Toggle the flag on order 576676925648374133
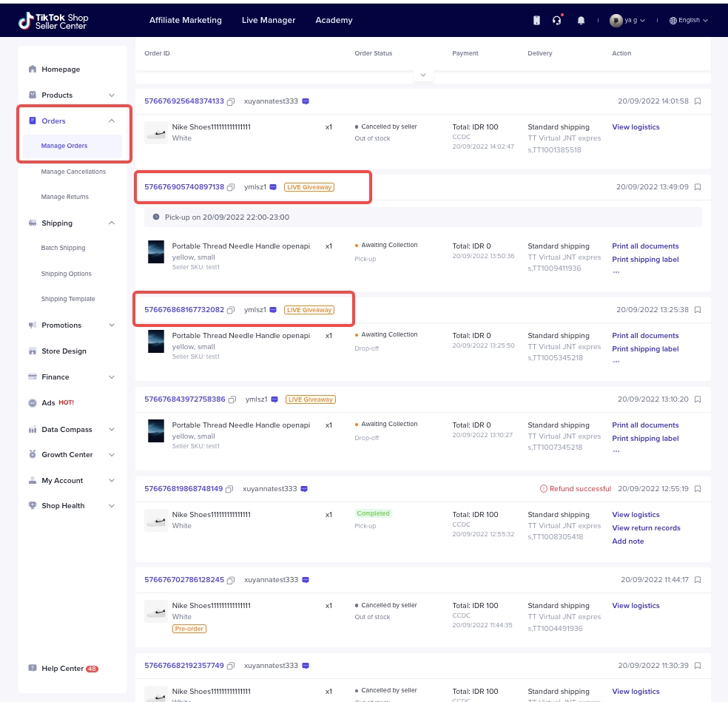Screen dimensions: 728x702 click(x=698, y=101)
